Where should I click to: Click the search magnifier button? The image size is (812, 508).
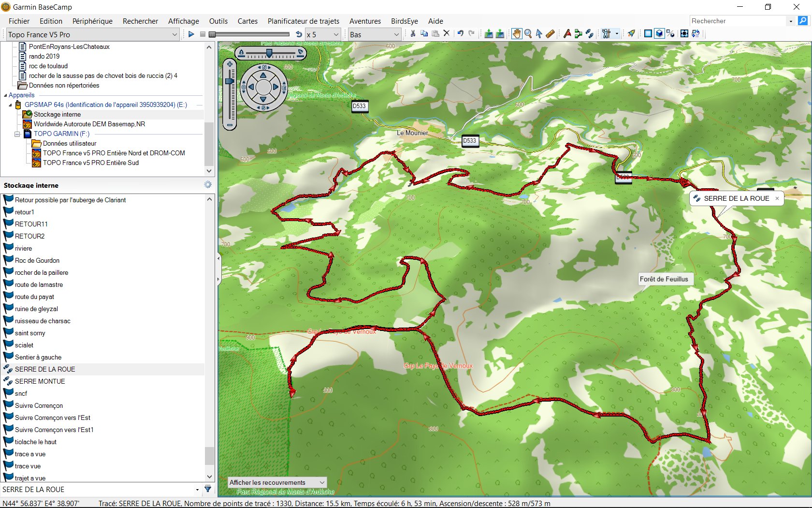click(x=802, y=21)
